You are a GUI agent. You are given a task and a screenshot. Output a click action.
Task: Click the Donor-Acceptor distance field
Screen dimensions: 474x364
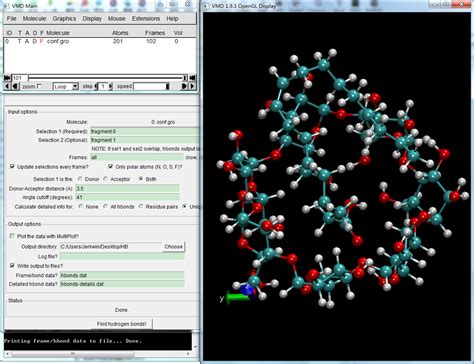click(x=128, y=188)
